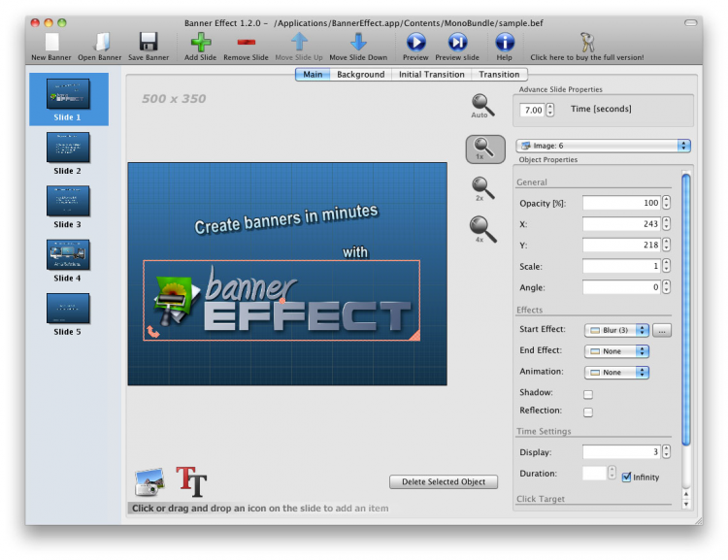Click the Y position stepper arrows
This screenshot has width=728, height=560.
(x=666, y=245)
